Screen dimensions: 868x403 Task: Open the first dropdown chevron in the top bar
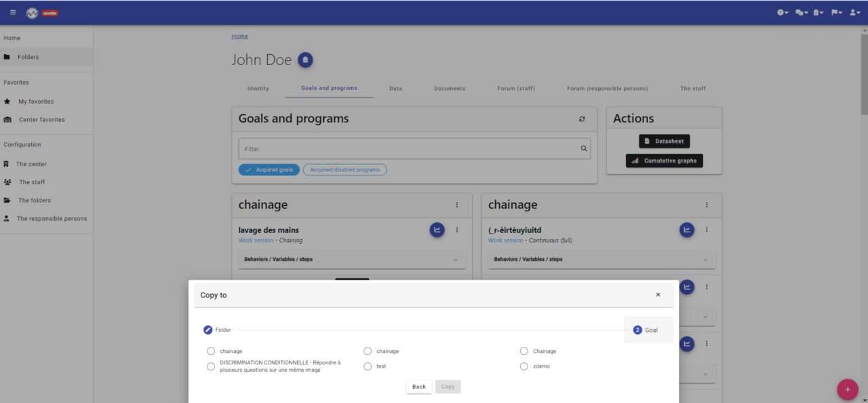pos(781,12)
